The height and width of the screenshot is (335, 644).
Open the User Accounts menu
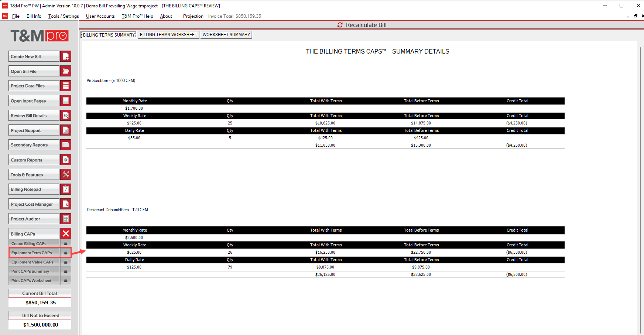tap(100, 16)
